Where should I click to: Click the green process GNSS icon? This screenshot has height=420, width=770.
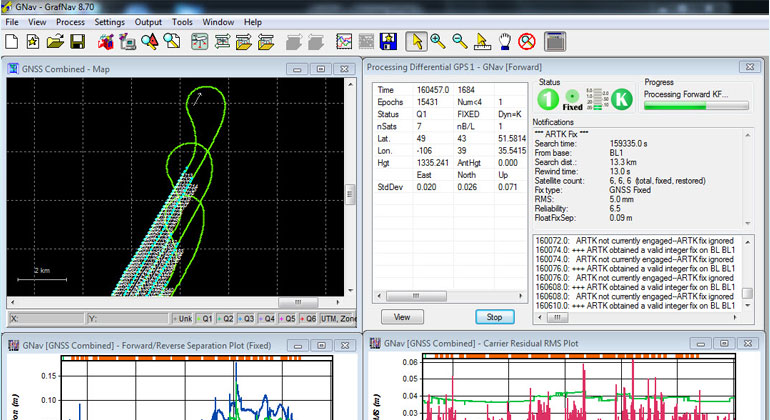click(199, 42)
